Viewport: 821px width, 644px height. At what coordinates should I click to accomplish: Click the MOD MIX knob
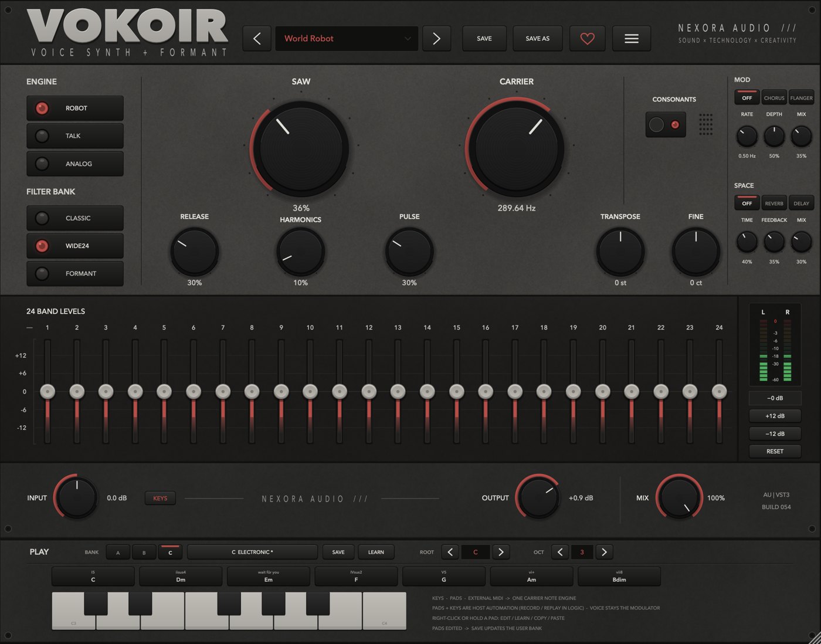[801, 137]
